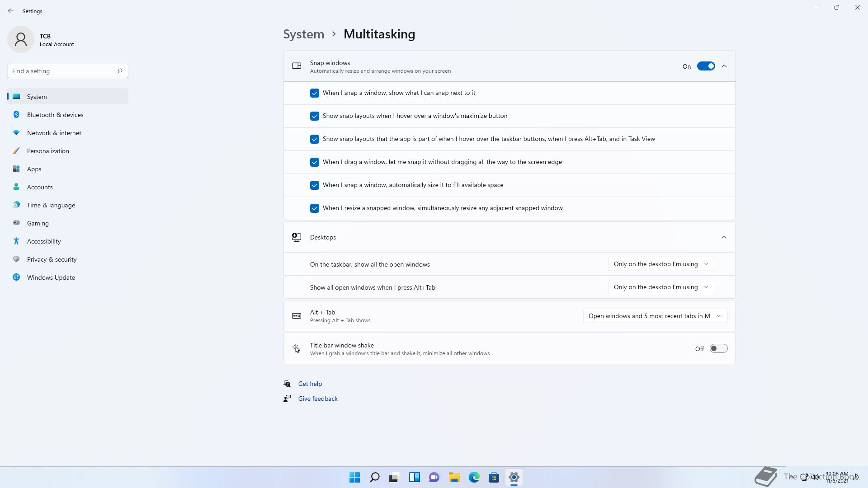Click the Windows Start button
This screenshot has height=488, width=868.
coord(354,477)
